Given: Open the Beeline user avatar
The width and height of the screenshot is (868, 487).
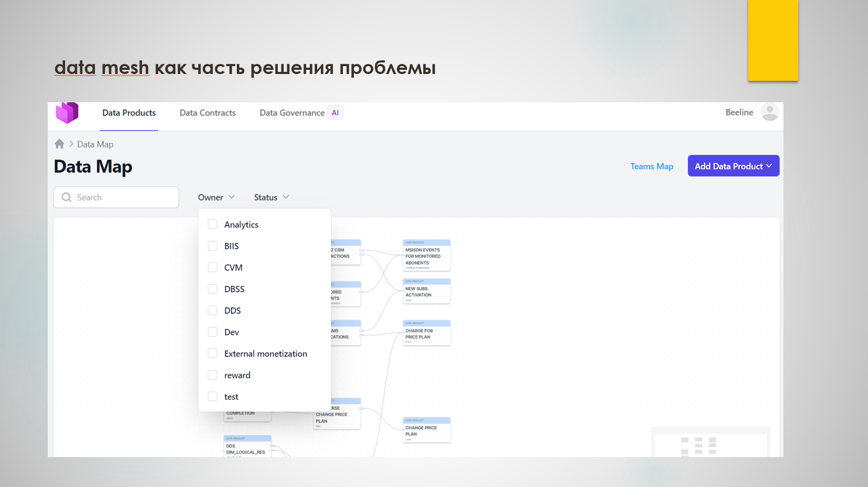Looking at the screenshot, I should (x=769, y=112).
